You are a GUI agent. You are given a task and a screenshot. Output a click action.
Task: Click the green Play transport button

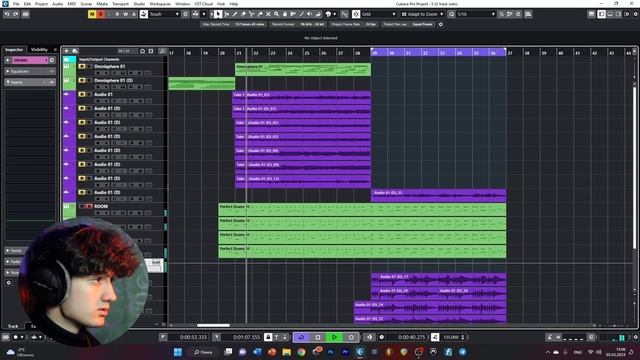(334, 337)
